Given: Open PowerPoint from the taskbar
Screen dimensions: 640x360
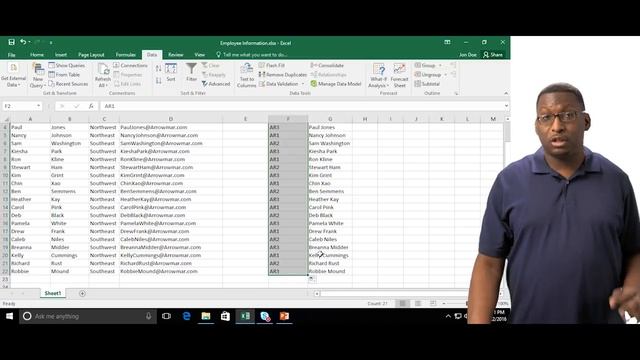Looking at the screenshot, I should [284, 316].
